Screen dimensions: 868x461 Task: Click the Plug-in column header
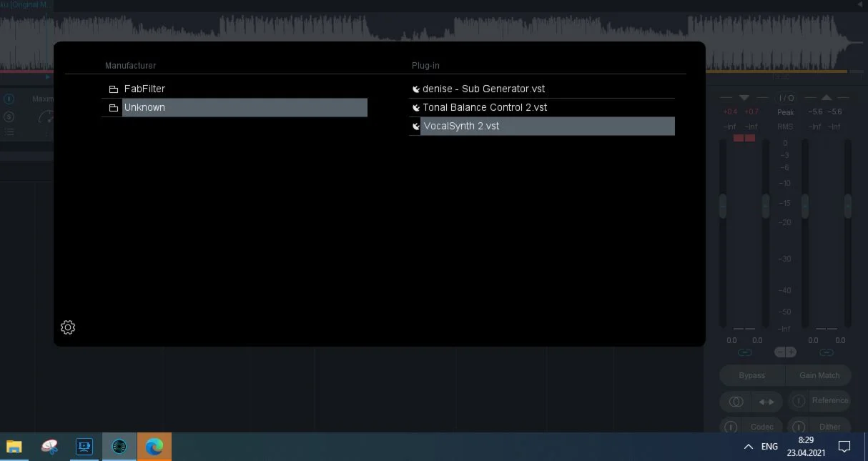pos(425,66)
